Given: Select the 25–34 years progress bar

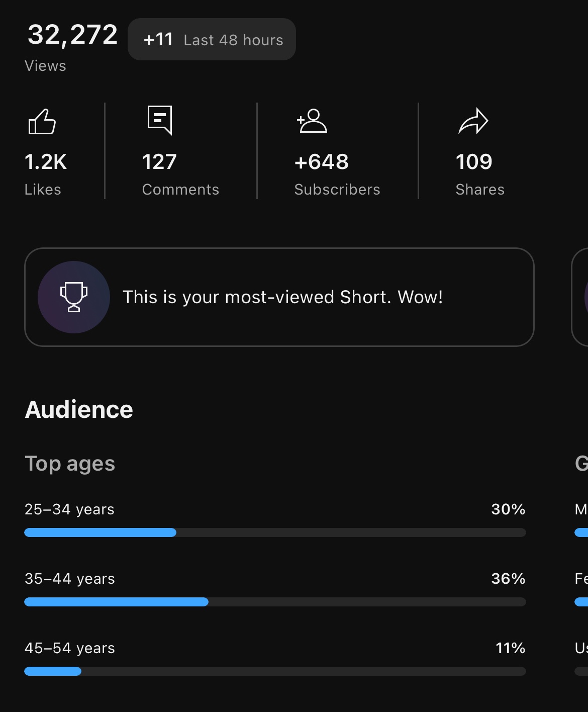Looking at the screenshot, I should (x=275, y=532).
